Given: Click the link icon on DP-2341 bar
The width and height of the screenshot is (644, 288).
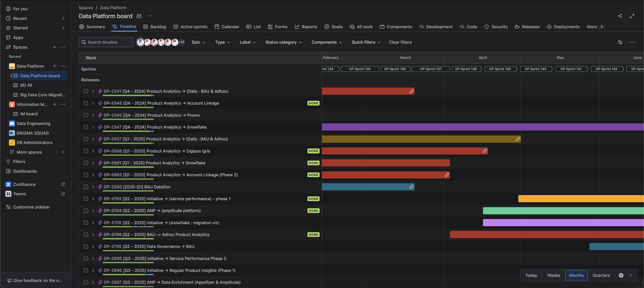Looking at the screenshot, I should click(411, 91).
